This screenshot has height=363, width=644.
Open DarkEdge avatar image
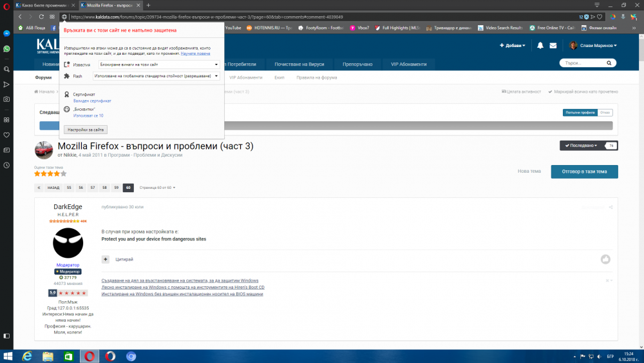[x=68, y=243]
